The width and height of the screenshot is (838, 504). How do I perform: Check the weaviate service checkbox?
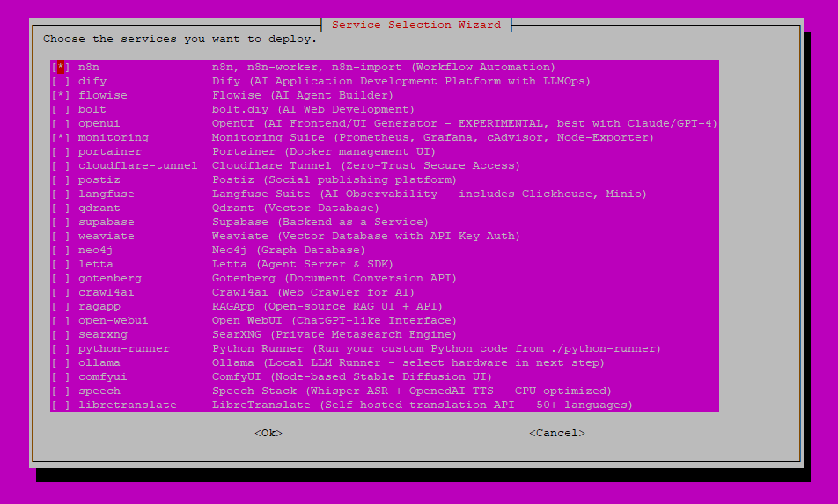pos(61,236)
